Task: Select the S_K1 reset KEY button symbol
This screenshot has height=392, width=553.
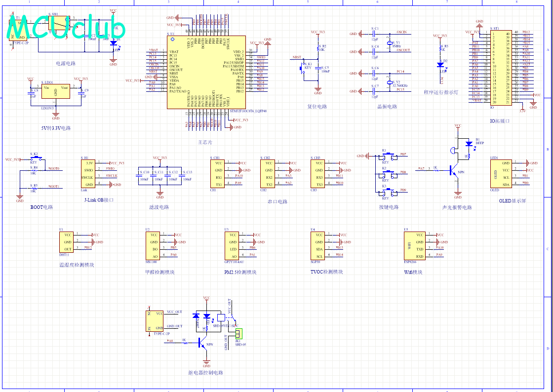Action: (303, 68)
